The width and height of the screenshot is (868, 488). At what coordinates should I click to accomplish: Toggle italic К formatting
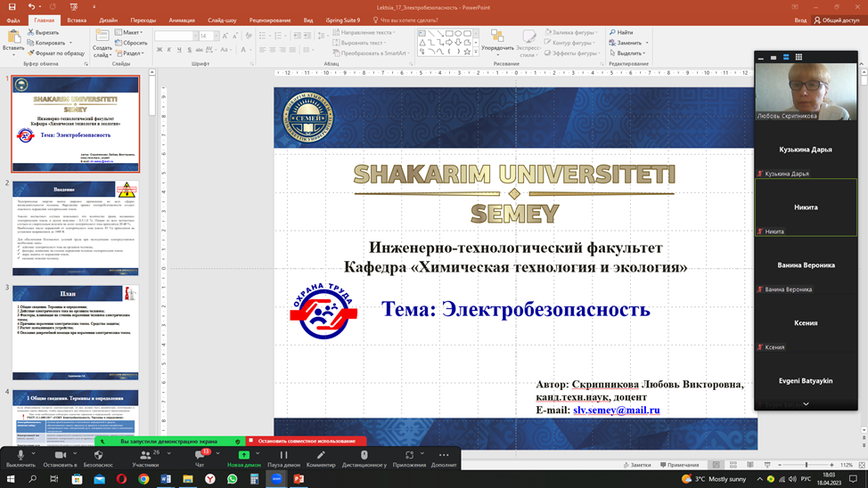tap(169, 50)
